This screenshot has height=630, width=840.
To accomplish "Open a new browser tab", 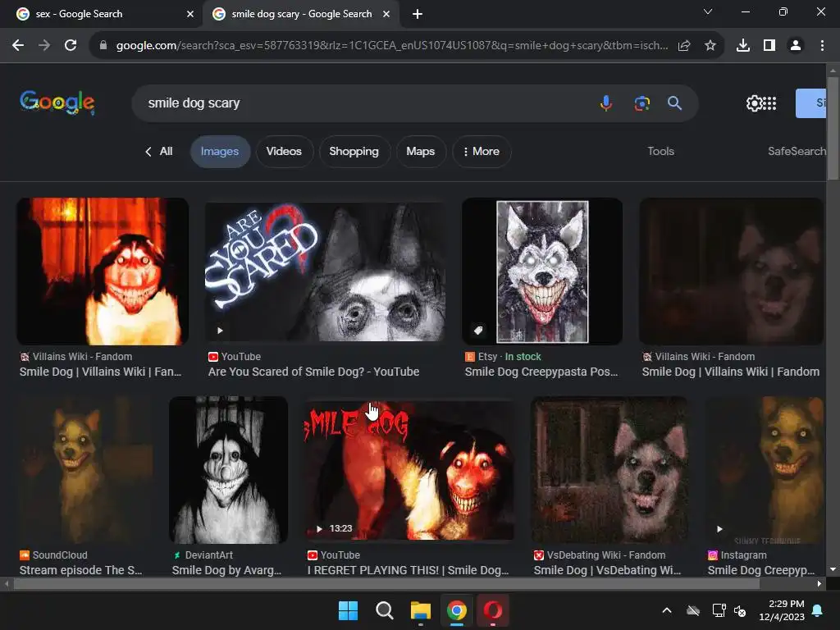I will (x=418, y=15).
